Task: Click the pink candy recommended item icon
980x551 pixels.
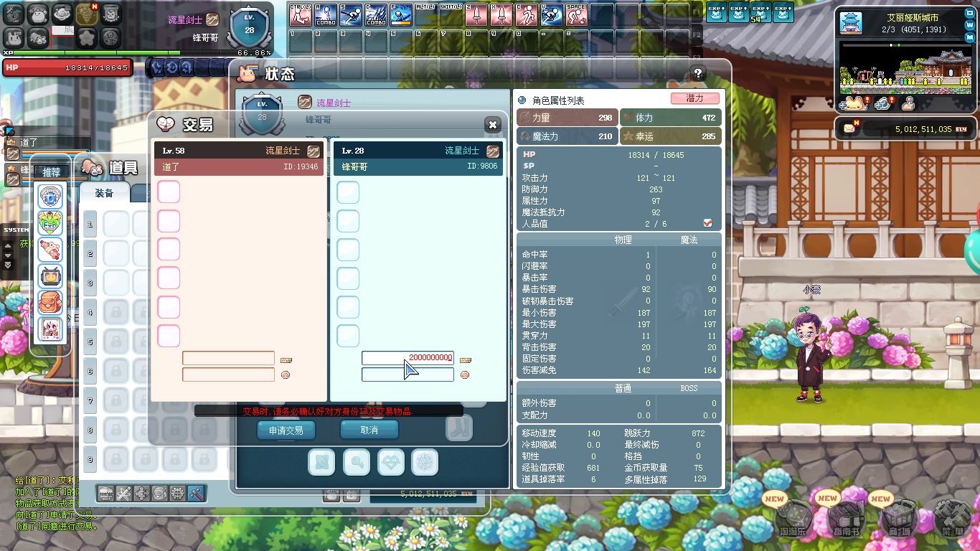Action: point(50,250)
